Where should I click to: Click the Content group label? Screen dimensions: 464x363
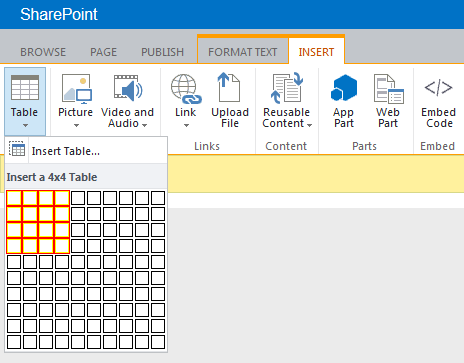pos(286,146)
